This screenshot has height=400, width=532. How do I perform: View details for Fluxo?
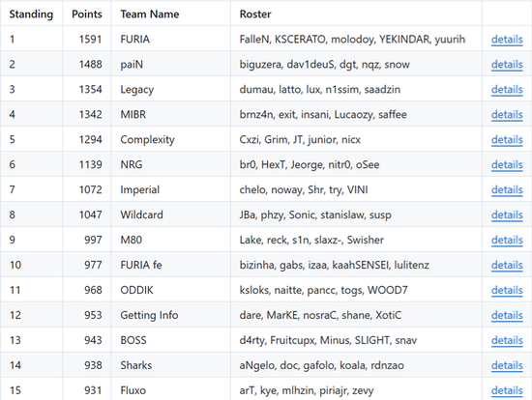pos(507,390)
